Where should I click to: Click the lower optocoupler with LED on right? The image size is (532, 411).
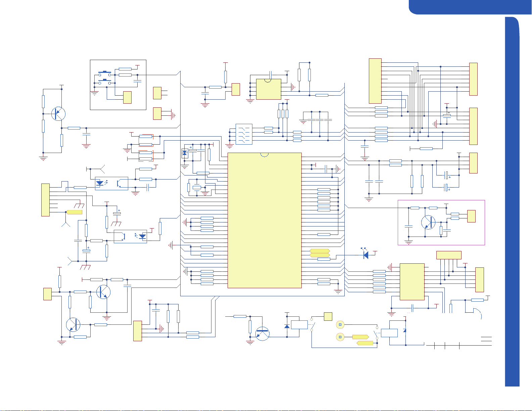click(130, 236)
